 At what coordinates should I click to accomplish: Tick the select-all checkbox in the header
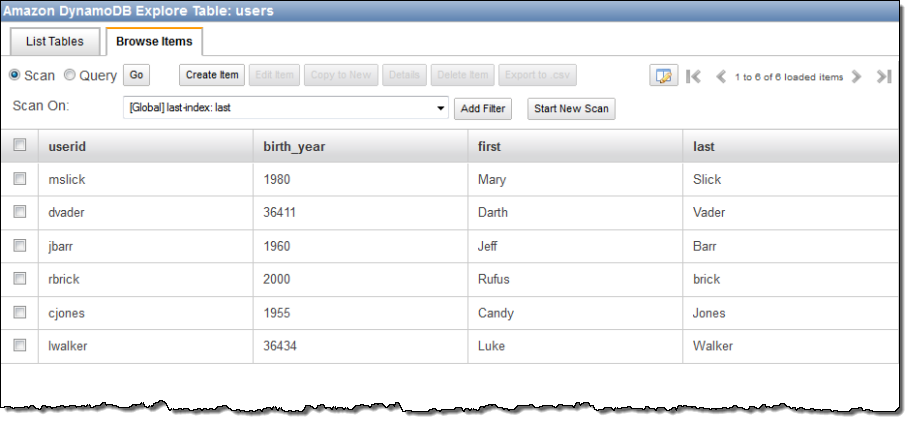[x=20, y=146]
